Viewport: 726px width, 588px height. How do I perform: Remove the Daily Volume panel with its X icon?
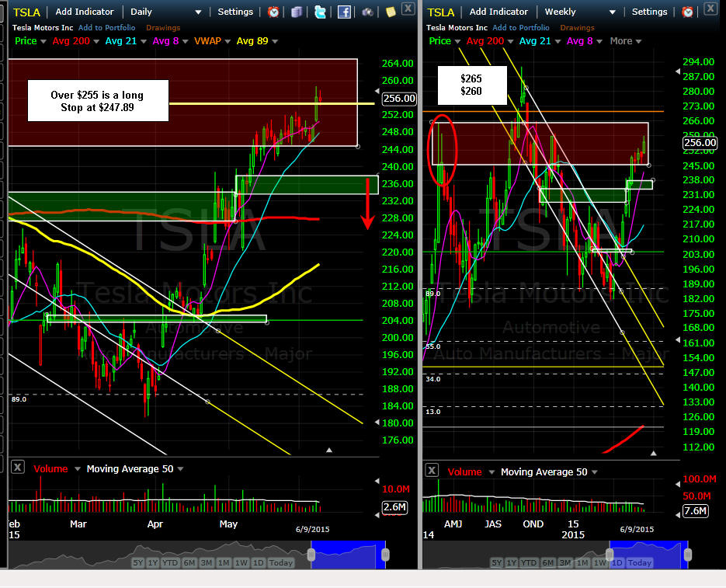tap(18, 467)
